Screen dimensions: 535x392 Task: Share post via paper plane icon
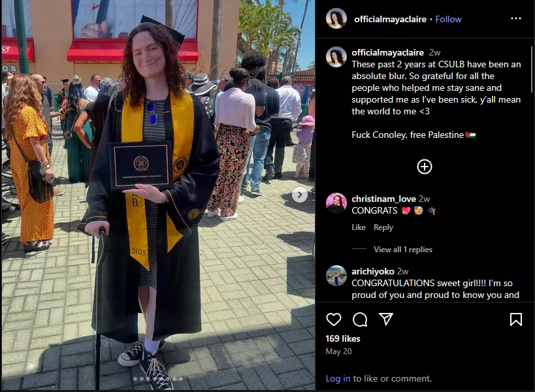pos(386,319)
